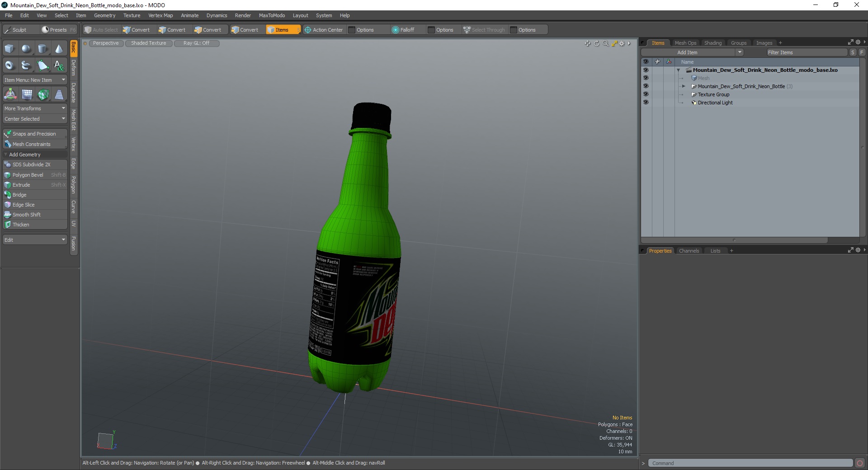This screenshot has height=470, width=868.
Task: Click the Thicken button
Action: [x=35, y=225]
